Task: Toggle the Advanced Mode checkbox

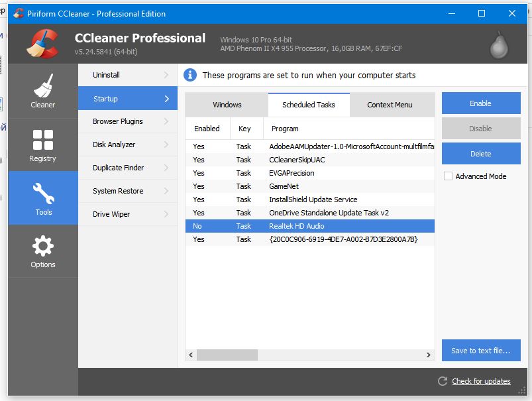Action: point(449,176)
